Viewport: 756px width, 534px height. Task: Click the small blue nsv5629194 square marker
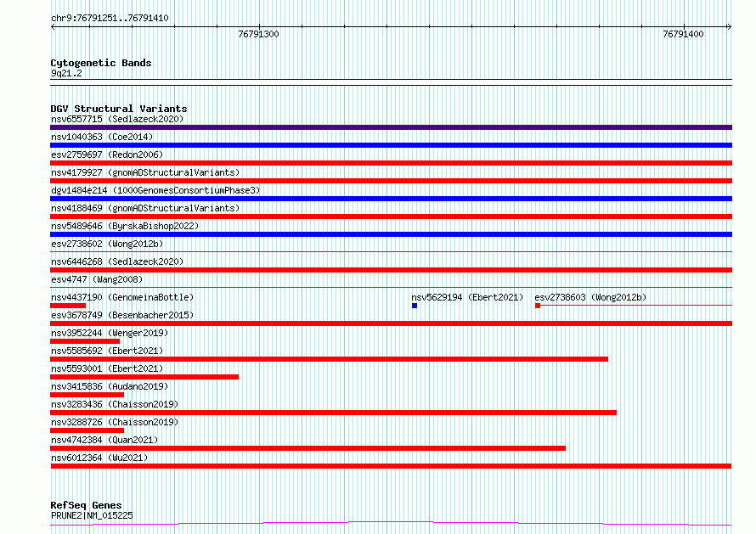415,306
